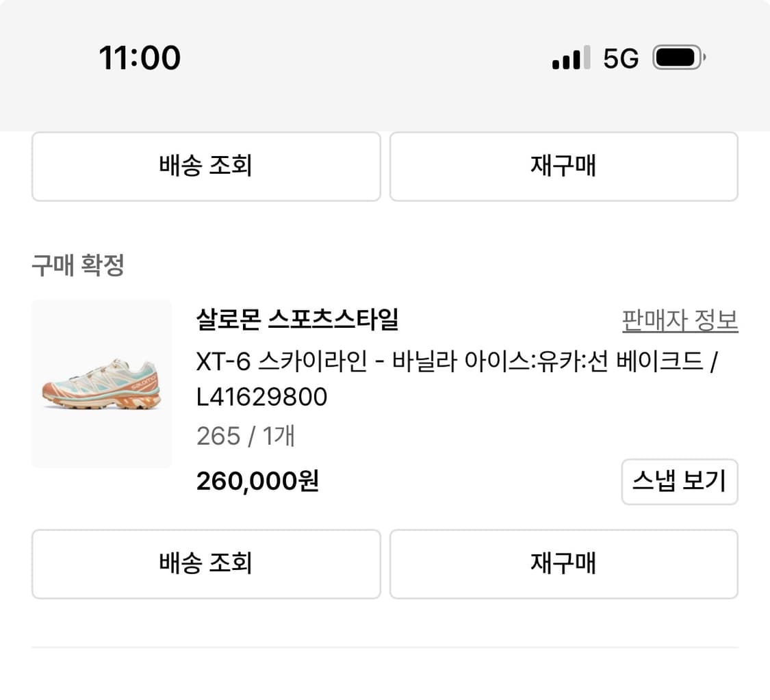
Task: Tap the L41629800 style code text
Action: point(261,397)
